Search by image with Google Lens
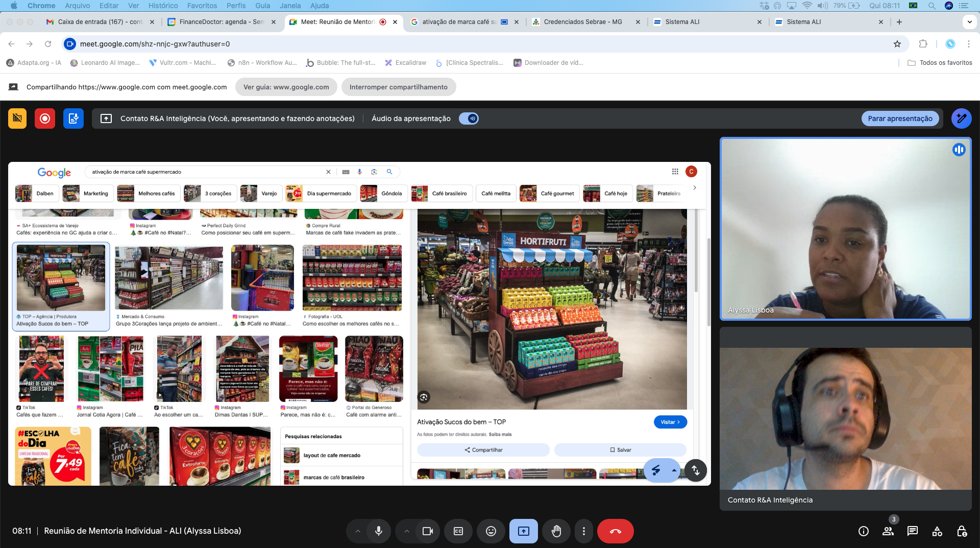 (x=374, y=172)
